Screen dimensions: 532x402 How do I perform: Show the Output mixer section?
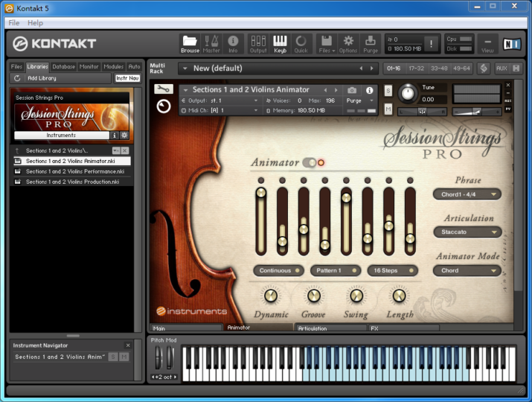[258, 43]
